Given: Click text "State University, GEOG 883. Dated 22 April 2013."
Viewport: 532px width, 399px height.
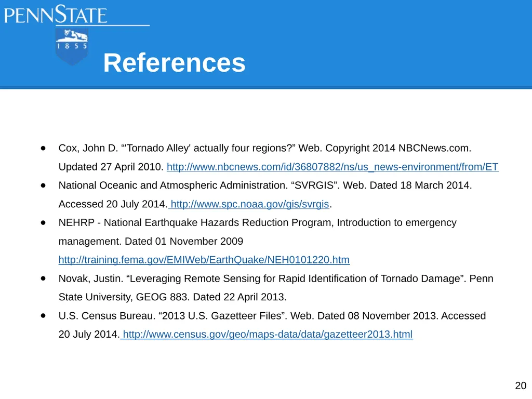Looking at the screenshot, I should click(x=172, y=297).
